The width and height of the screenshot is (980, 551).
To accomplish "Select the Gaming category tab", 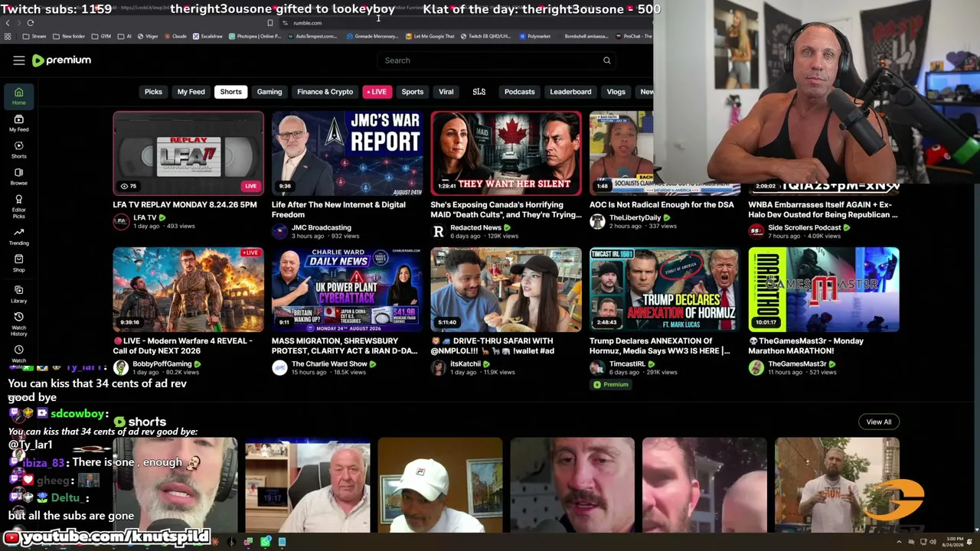I will 269,92.
